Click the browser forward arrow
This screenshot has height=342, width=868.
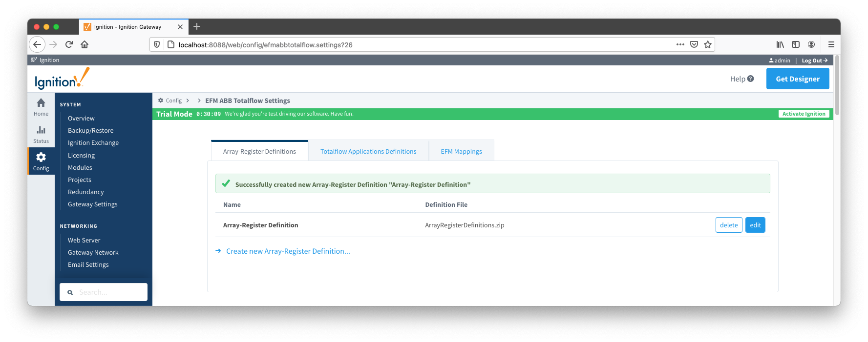pyautogui.click(x=53, y=44)
